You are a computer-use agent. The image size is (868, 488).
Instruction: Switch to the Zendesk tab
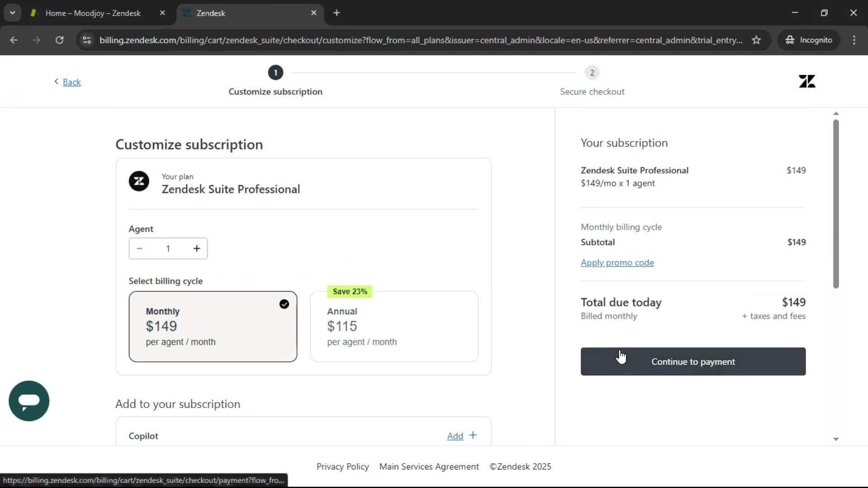tap(250, 13)
